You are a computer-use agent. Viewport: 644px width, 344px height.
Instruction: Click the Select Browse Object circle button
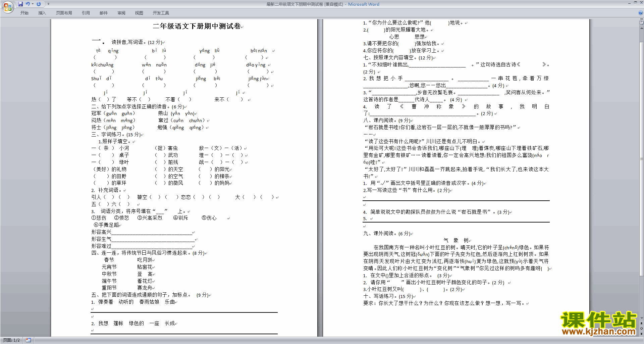(642, 329)
